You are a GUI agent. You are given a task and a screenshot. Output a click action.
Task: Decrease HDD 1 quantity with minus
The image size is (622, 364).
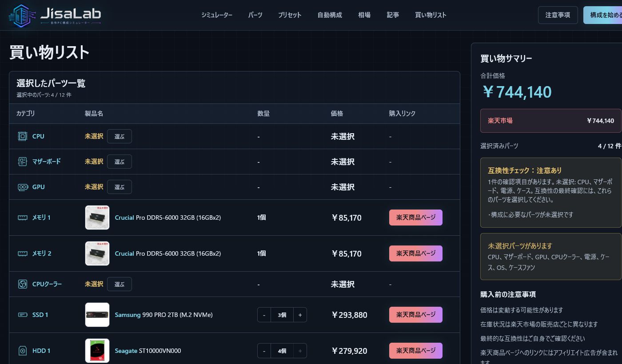pyautogui.click(x=264, y=351)
